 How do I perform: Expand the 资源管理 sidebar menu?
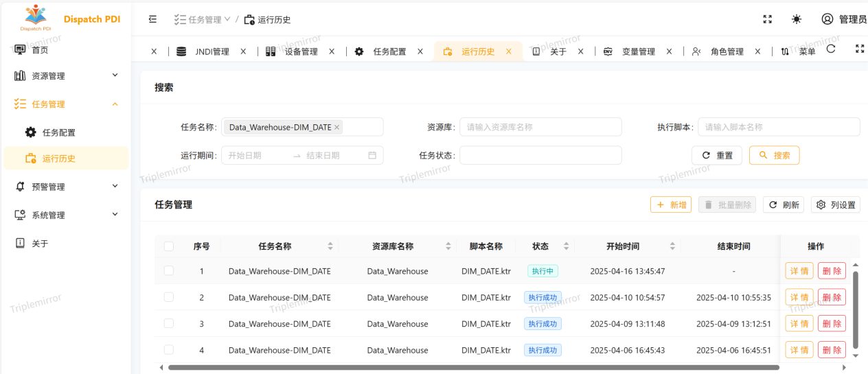point(66,76)
